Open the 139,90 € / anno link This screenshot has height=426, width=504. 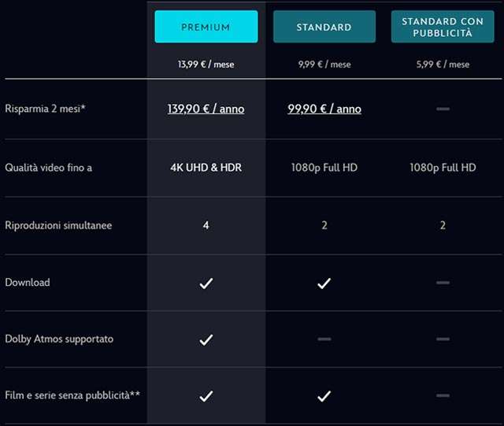(206, 109)
